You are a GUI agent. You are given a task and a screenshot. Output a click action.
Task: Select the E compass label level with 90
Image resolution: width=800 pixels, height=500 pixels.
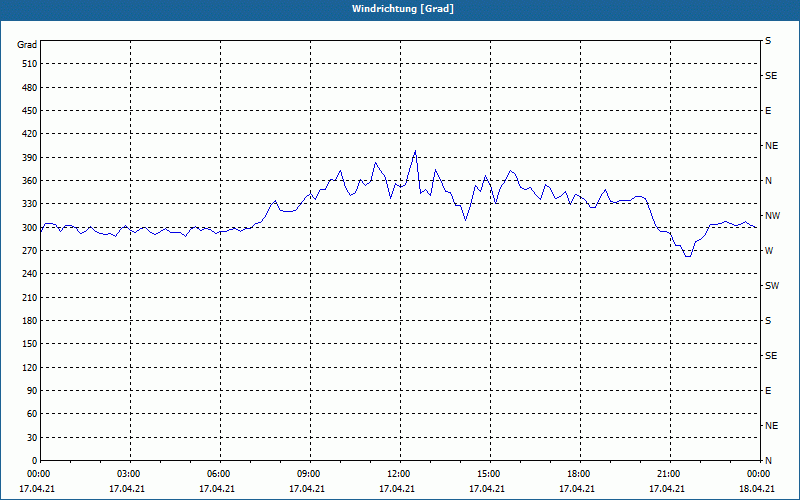pos(768,391)
